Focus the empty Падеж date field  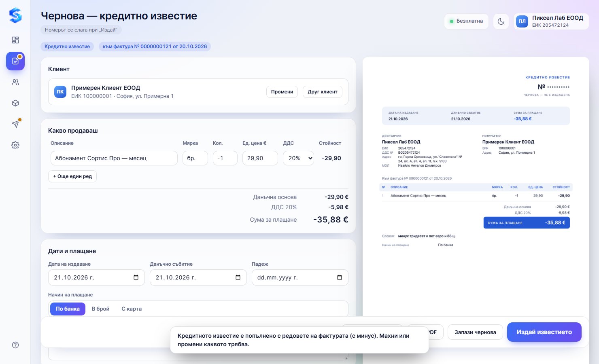(x=300, y=277)
